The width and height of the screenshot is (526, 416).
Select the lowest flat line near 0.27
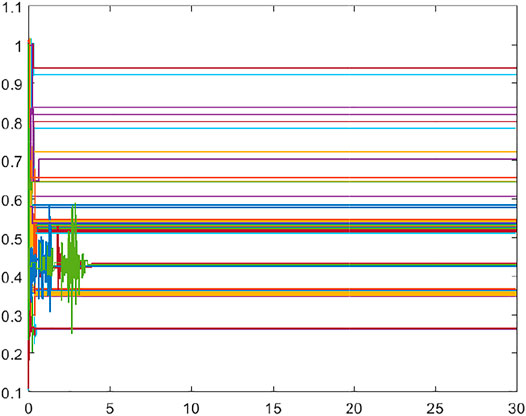pos(275,328)
